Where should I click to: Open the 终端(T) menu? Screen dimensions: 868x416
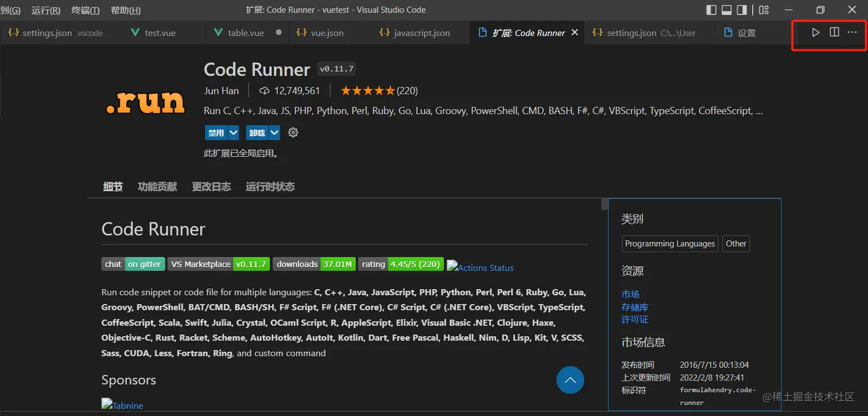[x=86, y=10]
